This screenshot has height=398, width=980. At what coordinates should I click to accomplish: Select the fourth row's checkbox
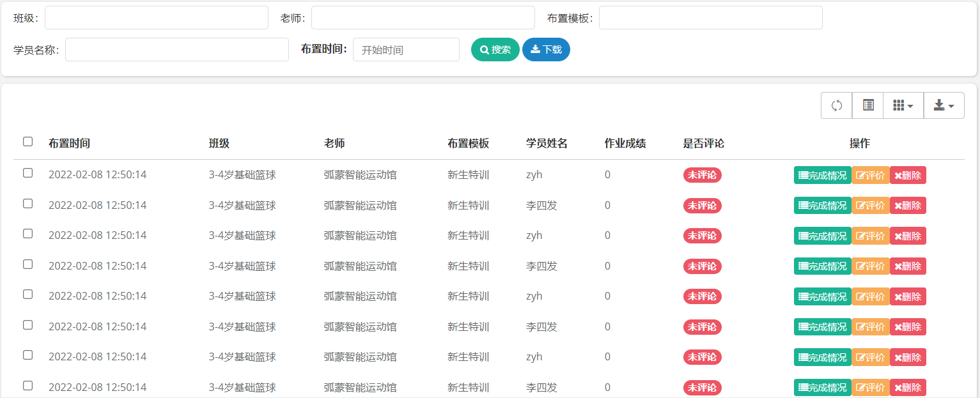28,264
